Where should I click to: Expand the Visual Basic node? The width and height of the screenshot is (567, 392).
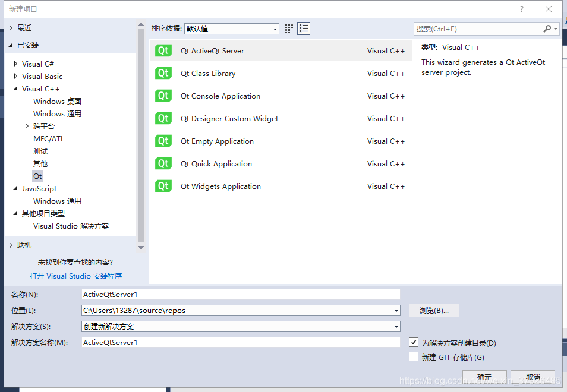pos(15,76)
